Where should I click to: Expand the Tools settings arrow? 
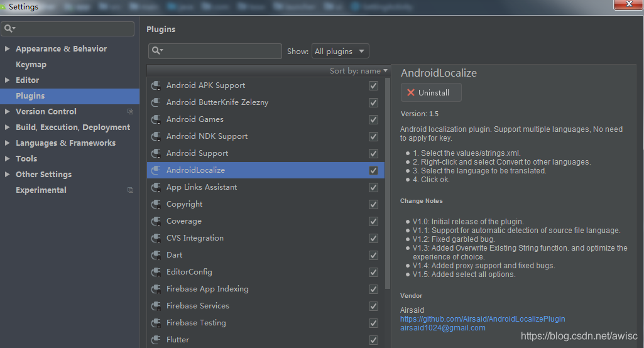click(7, 158)
